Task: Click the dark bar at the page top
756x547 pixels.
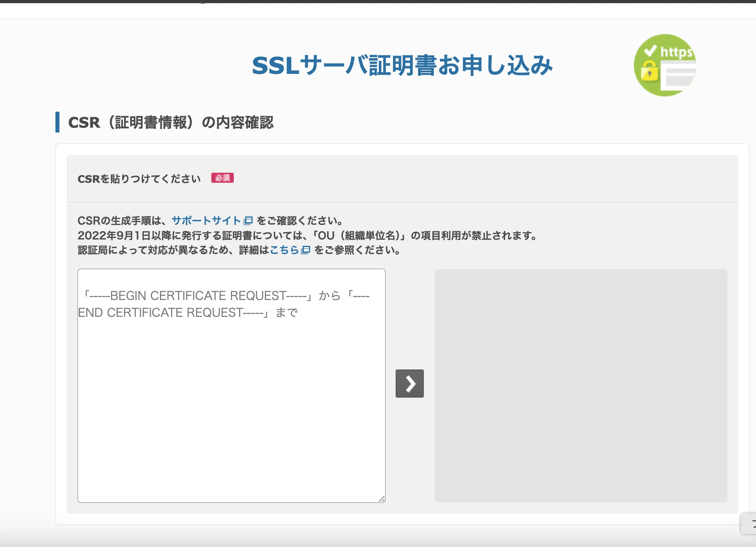Action: [378, 2]
